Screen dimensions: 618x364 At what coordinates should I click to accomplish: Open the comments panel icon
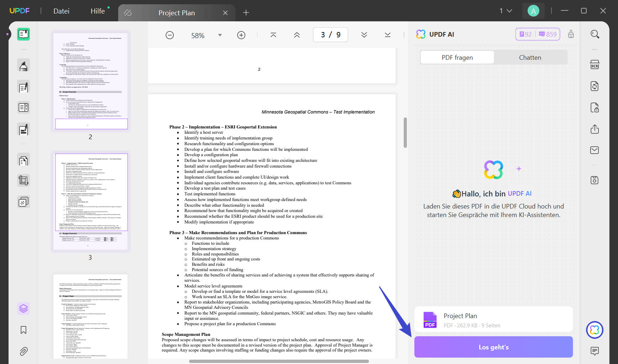[595, 351]
